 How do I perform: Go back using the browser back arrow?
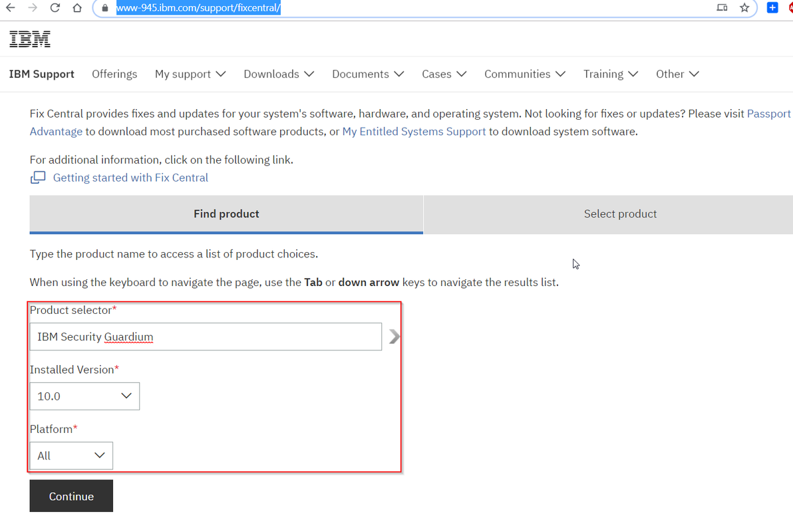pyautogui.click(x=10, y=7)
